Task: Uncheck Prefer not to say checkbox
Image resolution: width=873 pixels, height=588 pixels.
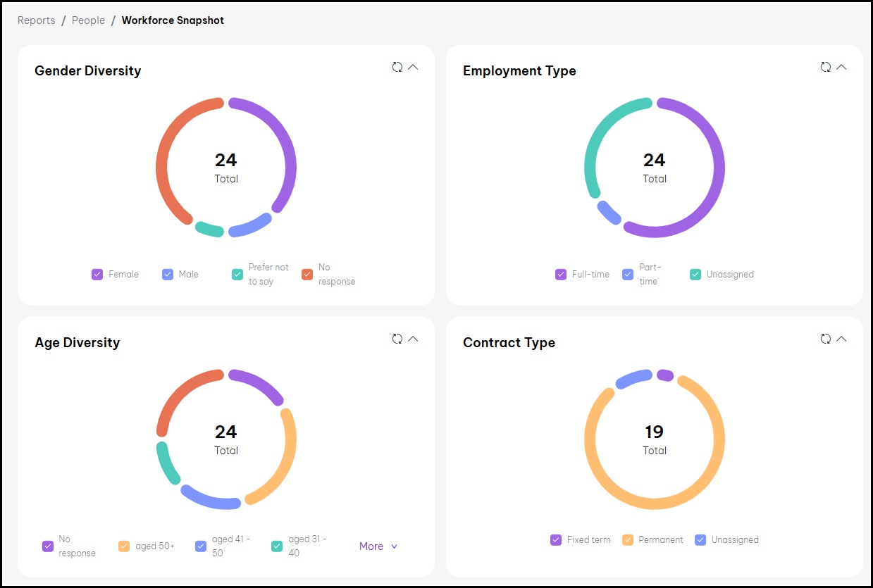Action: point(237,275)
